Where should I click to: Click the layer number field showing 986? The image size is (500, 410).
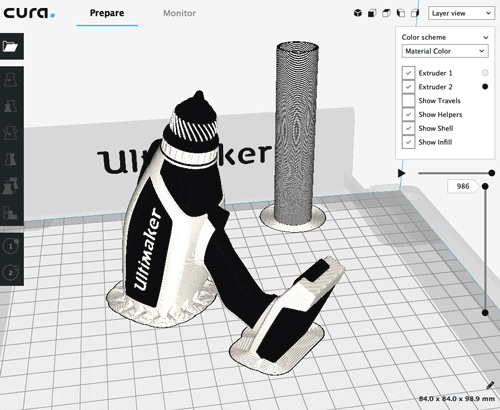463,186
